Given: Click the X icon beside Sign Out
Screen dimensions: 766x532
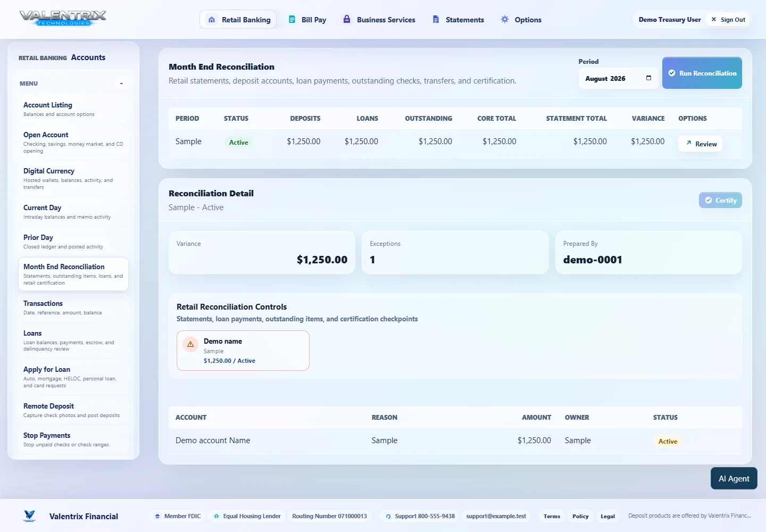Looking at the screenshot, I should click(714, 19).
